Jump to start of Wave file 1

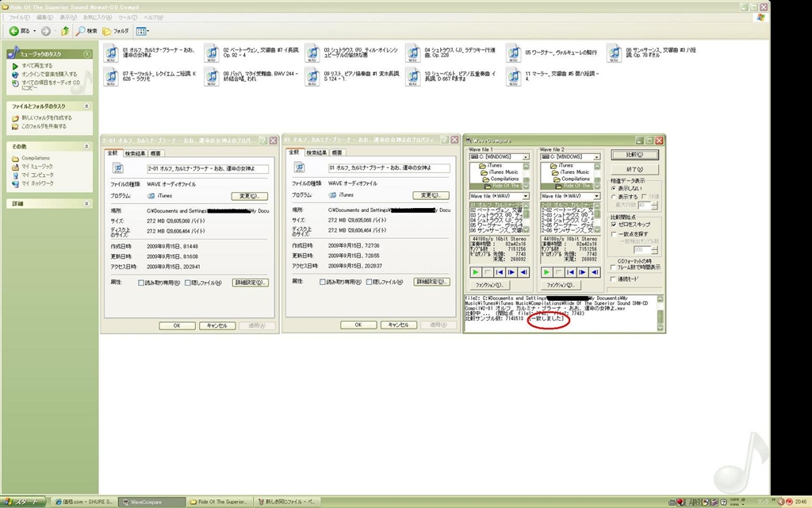(x=500, y=272)
